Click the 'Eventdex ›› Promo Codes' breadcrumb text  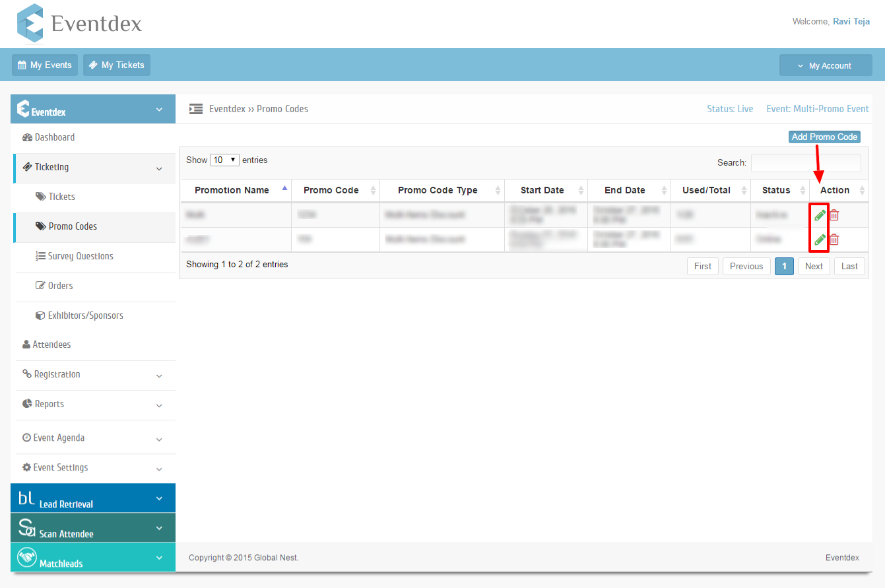coord(259,109)
